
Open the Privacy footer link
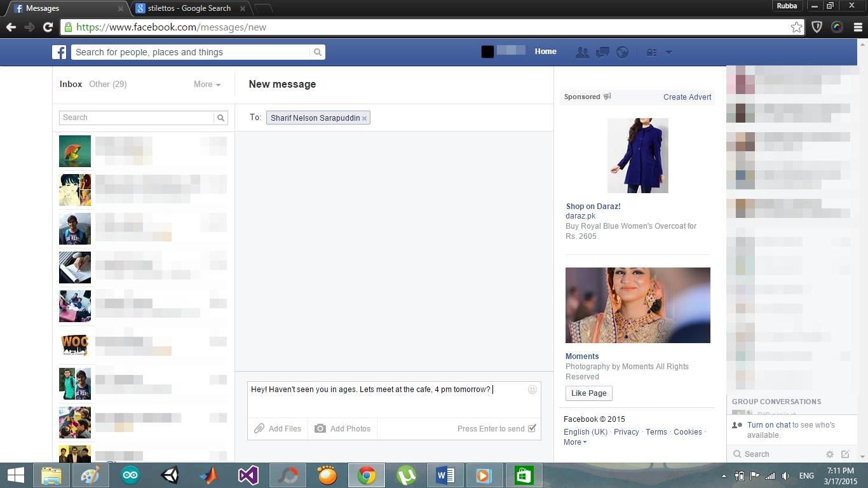coord(627,432)
